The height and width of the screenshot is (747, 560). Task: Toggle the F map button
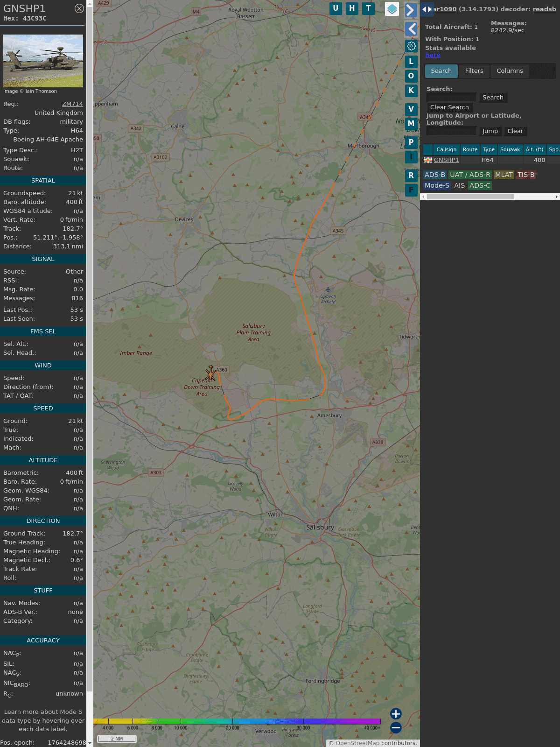(411, 190)
